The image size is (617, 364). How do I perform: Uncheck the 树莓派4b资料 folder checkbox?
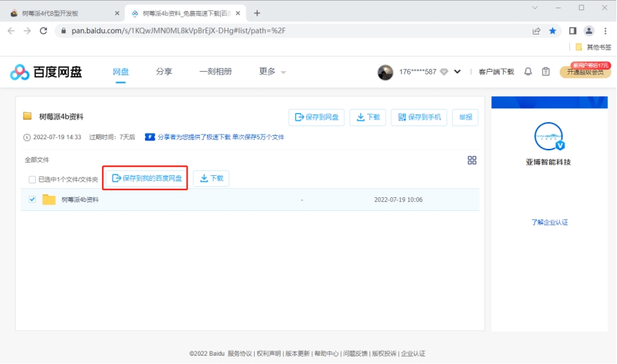tap(32, 199)
